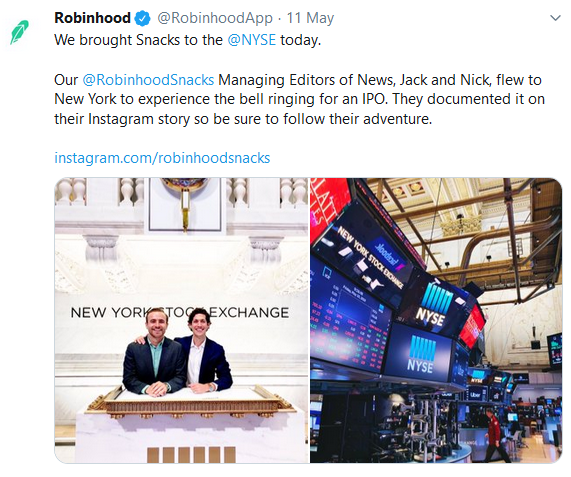Image resolution: width=571 pixels, height=477 pixels.
Task: Open the @RobinhoodSnacks mention
Action: pyautogui.click(x=148, y=80)
